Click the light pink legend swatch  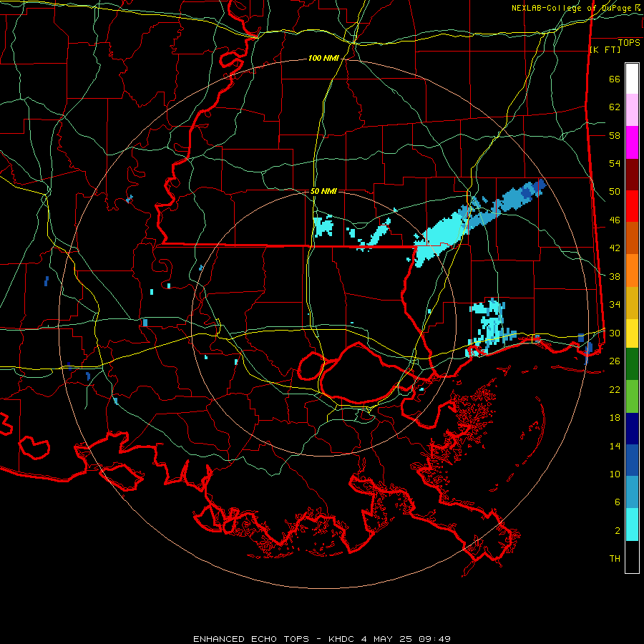point(632,110)
